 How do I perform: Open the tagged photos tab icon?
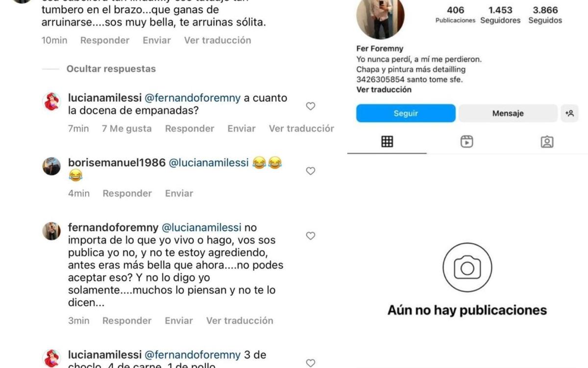[x=547, y=142]
